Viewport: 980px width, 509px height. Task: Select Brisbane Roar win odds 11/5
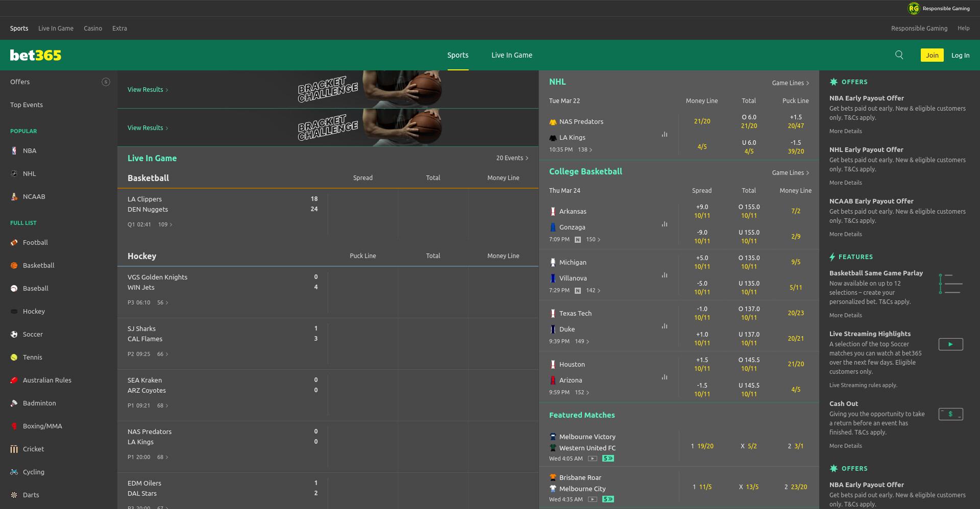702,487
